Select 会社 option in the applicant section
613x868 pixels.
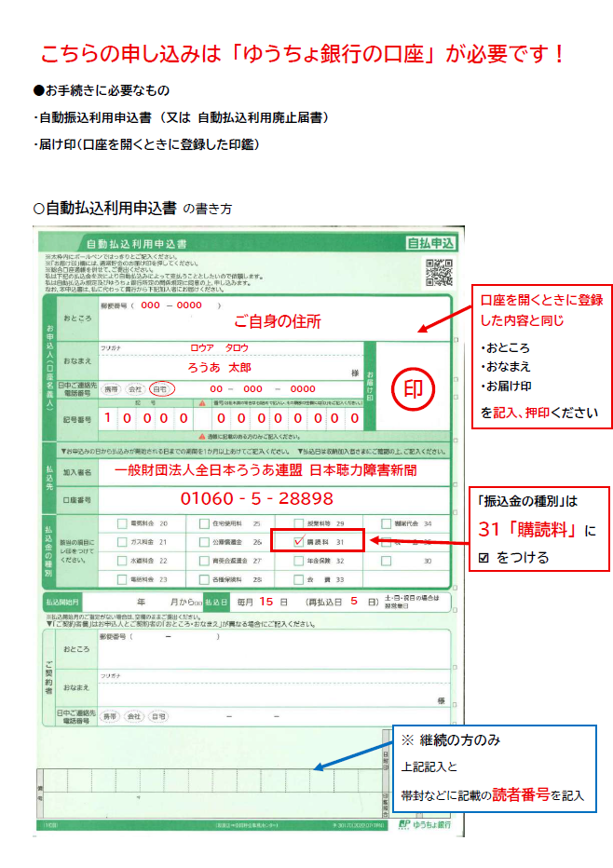tap(135, 389)
